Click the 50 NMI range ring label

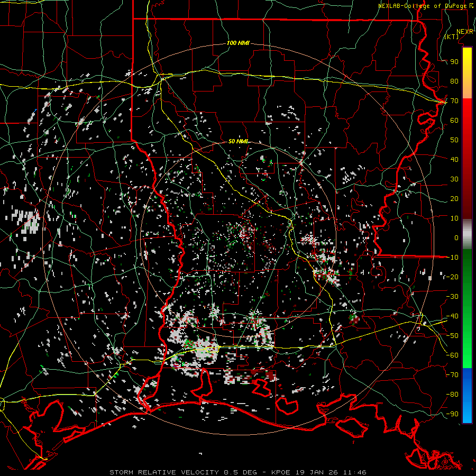[238, 141]
